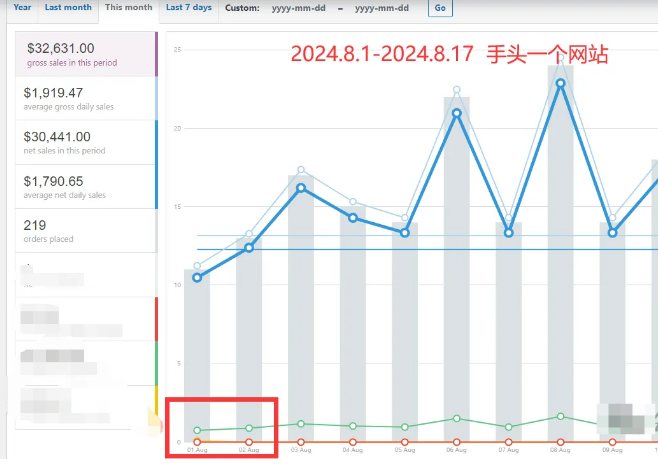
Task: Highlight the $30,441.00 net sales legend
Action: point(86,142)
